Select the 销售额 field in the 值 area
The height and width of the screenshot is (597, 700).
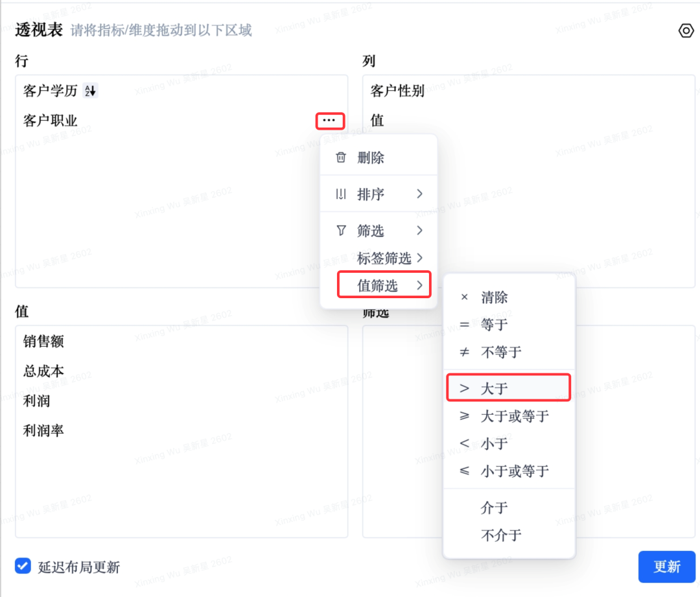44,342
